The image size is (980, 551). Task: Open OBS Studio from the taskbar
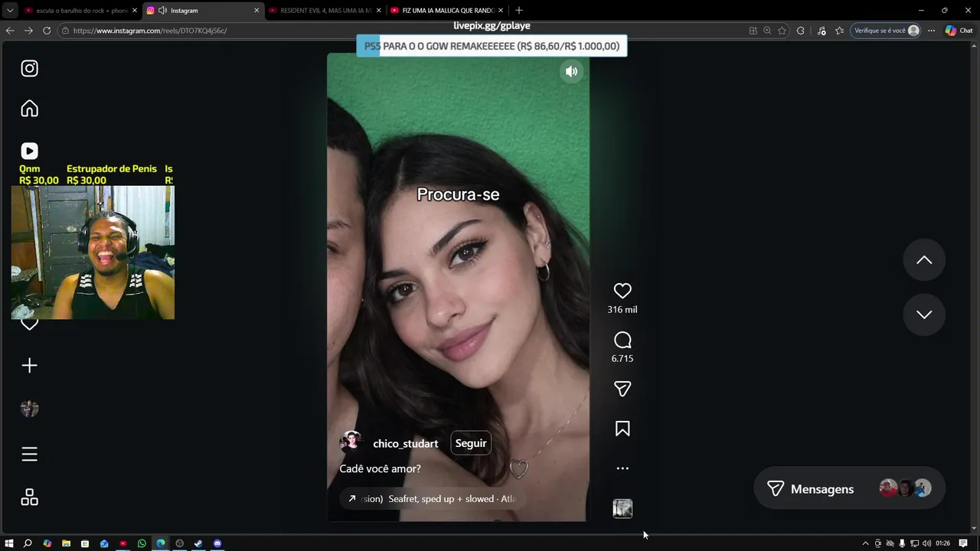180,543
